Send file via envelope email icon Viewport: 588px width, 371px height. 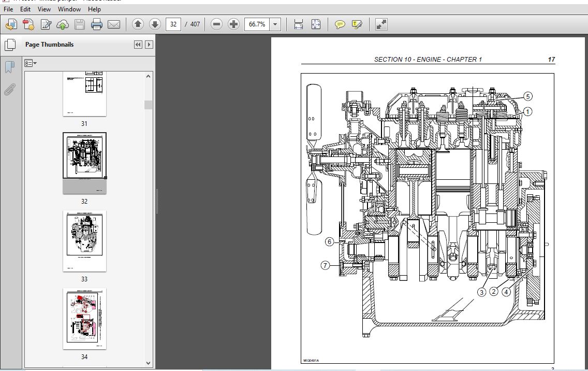click(114, 24)
